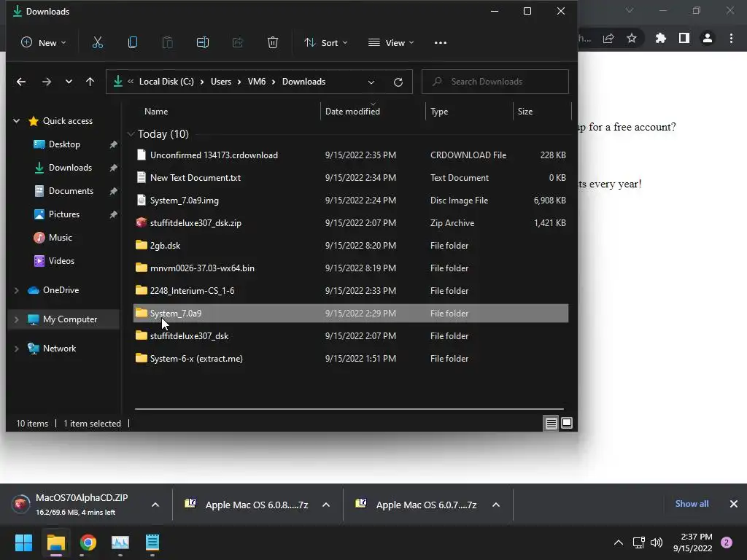Go back with the left arrow

click(21, 82)
